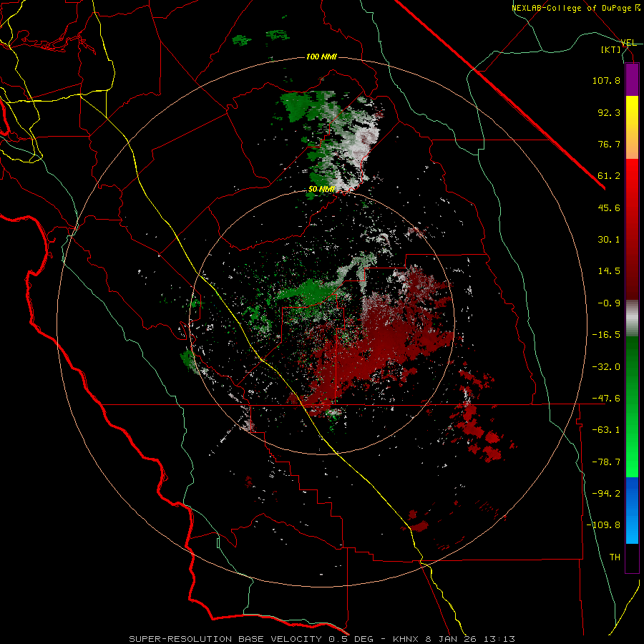Screen dimensions: 644x644
Task: Select the -32.0 velocity scale value
Action: click(606, 367)
